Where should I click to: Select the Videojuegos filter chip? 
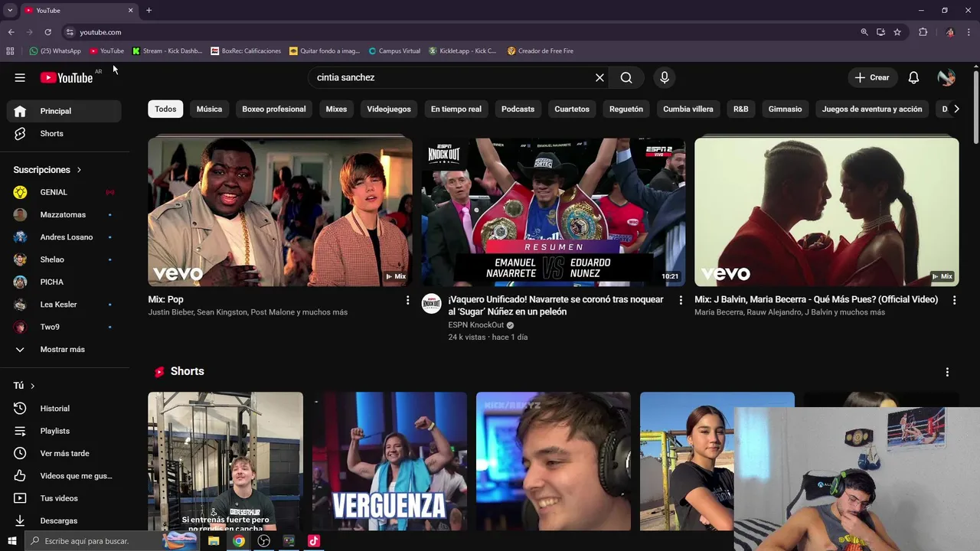pos(389,109)
